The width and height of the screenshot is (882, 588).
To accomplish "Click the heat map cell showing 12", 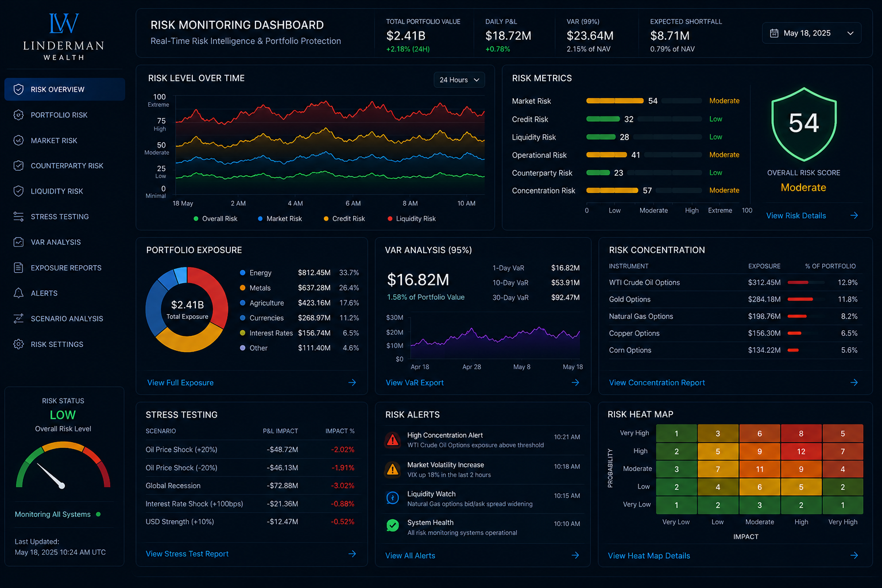I will click(x=801, y=451).
